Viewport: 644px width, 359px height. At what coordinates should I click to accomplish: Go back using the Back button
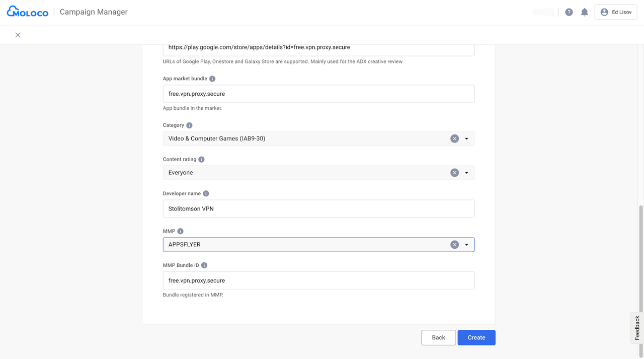[x=438, y=337]
